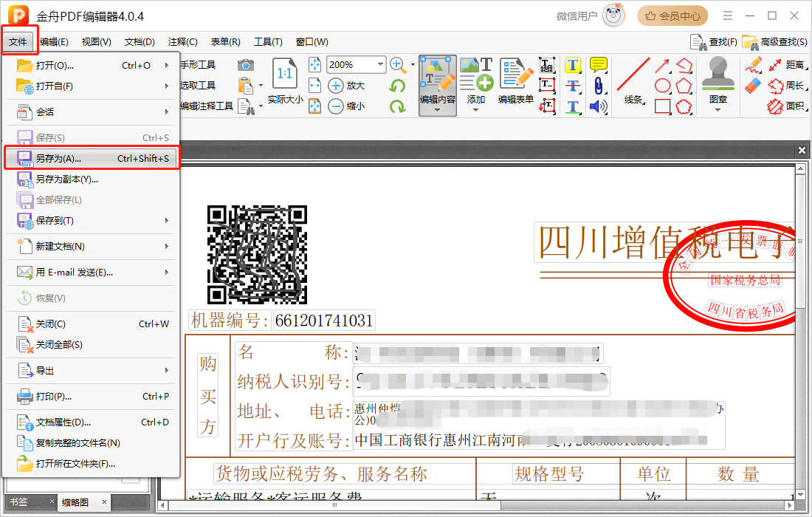The image size is (812, 517).
Task: Click the 查找(F) find button
Action: tap(714, 42)
